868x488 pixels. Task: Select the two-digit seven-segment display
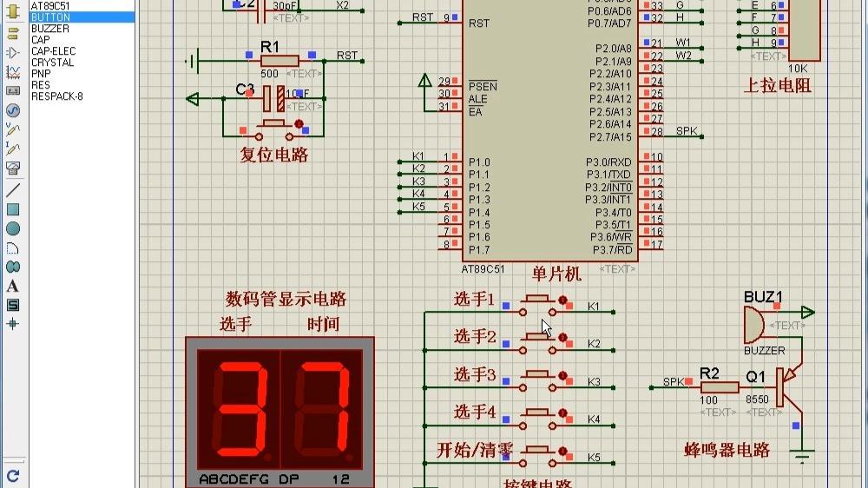coord(280,412)
